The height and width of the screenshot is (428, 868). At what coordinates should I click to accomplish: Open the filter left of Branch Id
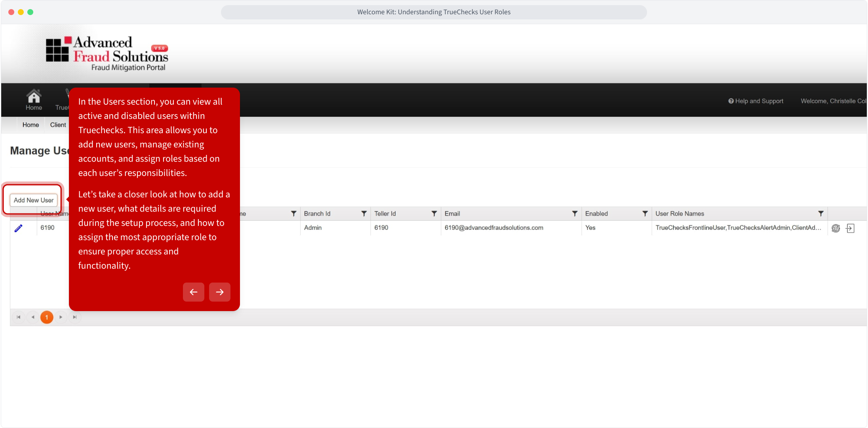coord(293,214)
